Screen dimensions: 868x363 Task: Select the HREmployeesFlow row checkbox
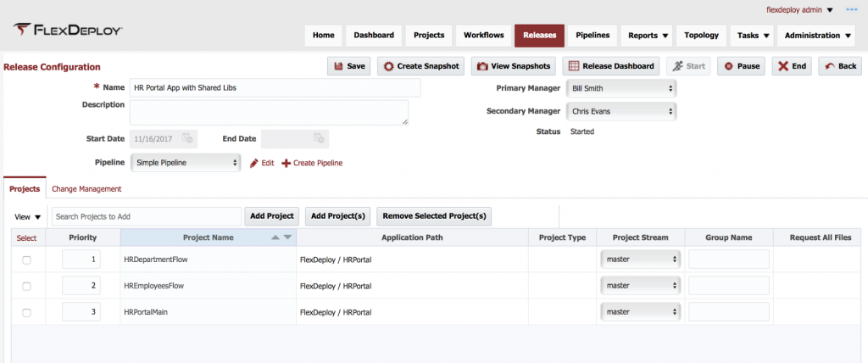pyautogui.click(x=26, y=287)
